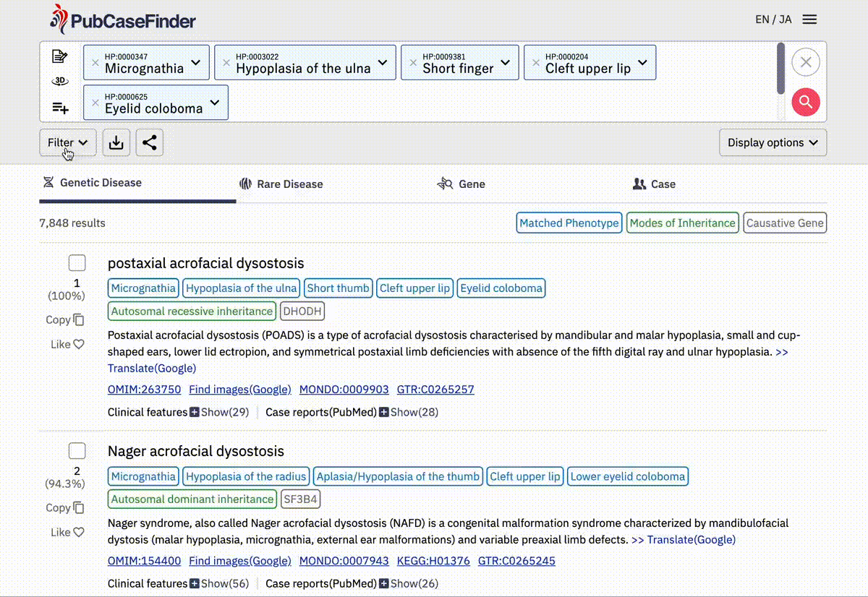Expand the Eyelid coloboma chip dropdown arrow

point(215,103)
